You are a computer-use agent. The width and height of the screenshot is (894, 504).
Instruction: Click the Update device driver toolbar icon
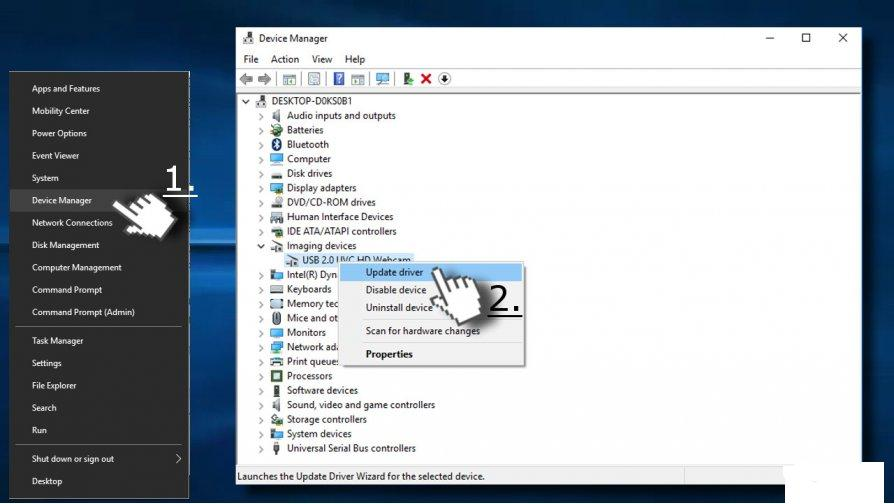click(x=408, y=79)
